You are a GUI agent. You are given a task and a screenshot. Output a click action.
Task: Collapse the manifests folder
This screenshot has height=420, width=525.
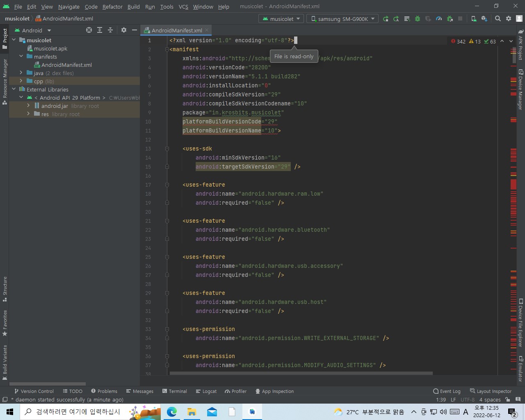21,57
